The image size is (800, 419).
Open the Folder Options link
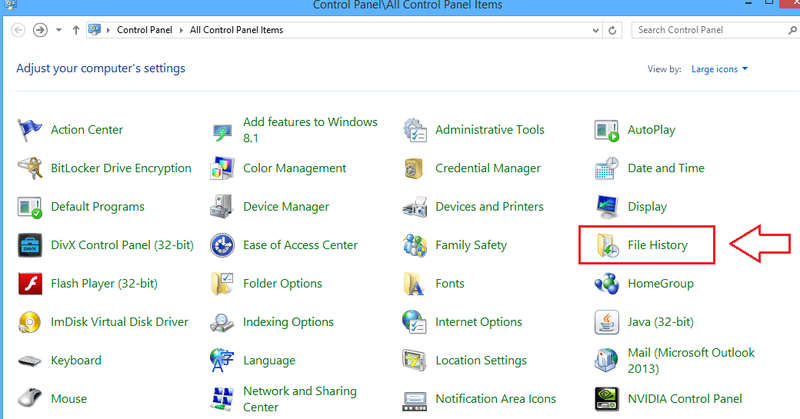coord(282,283)
